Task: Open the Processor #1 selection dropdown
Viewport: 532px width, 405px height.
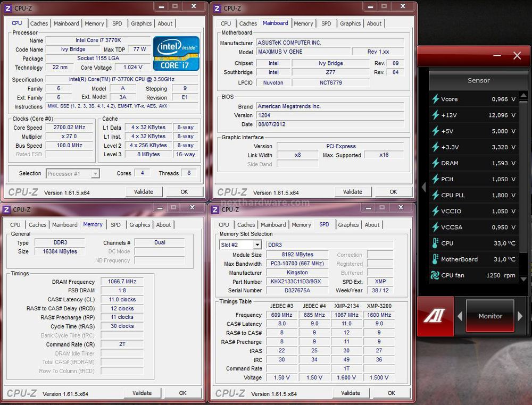Action: click(95, 173)
